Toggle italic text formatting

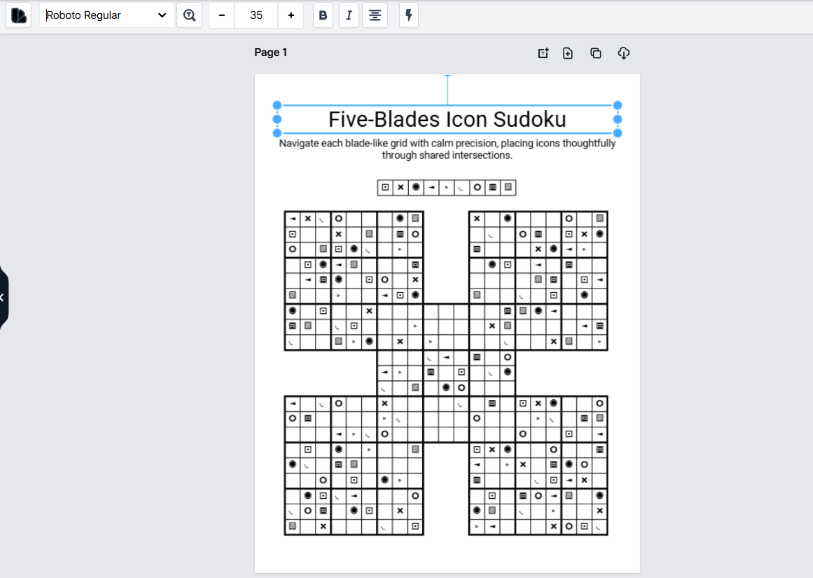[348, 15]
